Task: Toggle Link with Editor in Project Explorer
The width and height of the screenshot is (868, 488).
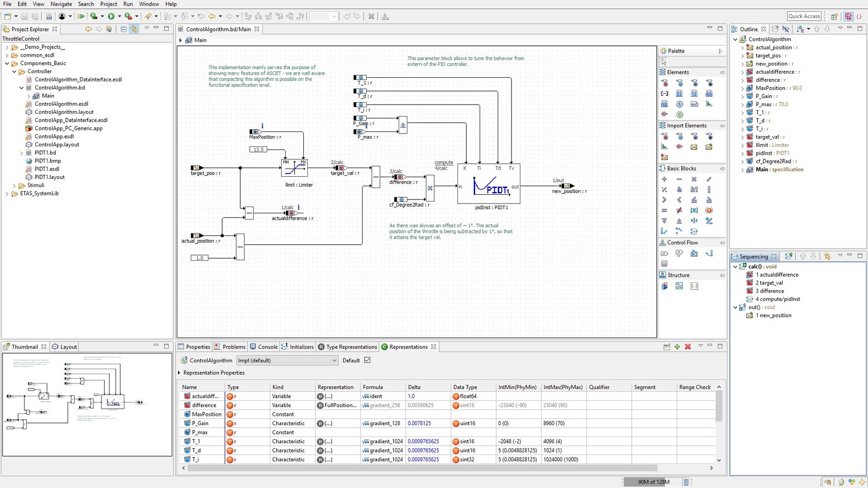Action: [x=134, y=29]
